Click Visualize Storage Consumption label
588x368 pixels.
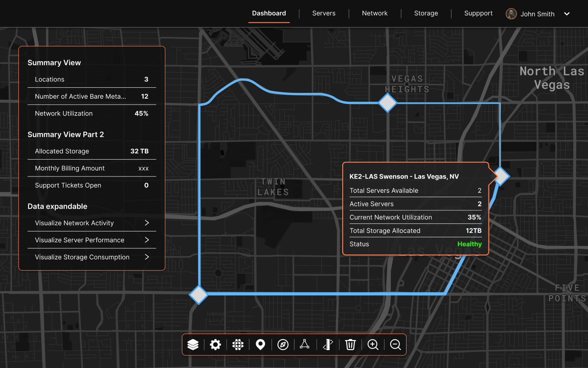point(82,257)
